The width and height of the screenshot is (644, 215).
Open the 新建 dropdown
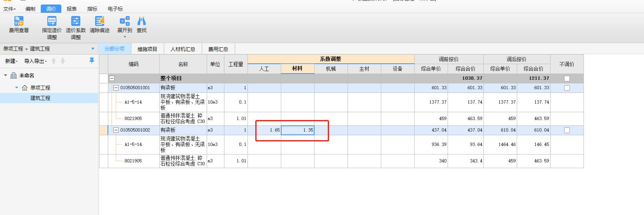tap(12, 61)
